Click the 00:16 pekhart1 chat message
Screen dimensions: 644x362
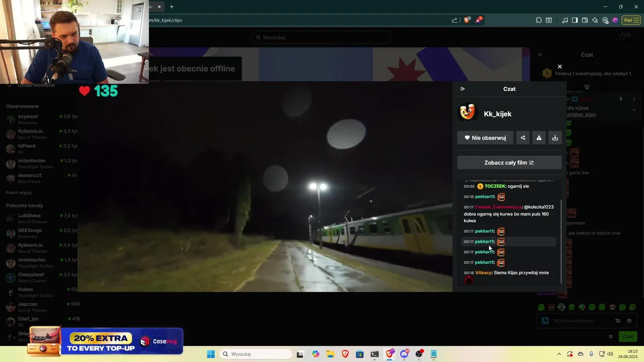click(508, 197)
